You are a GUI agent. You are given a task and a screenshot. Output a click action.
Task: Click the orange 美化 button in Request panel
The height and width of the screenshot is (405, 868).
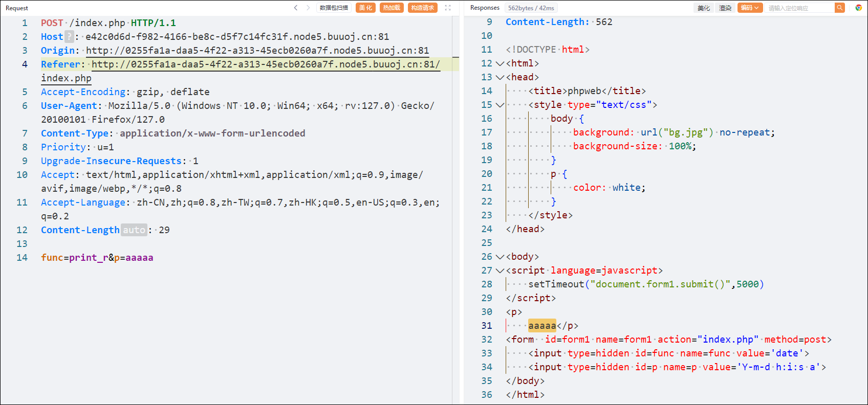365,8
